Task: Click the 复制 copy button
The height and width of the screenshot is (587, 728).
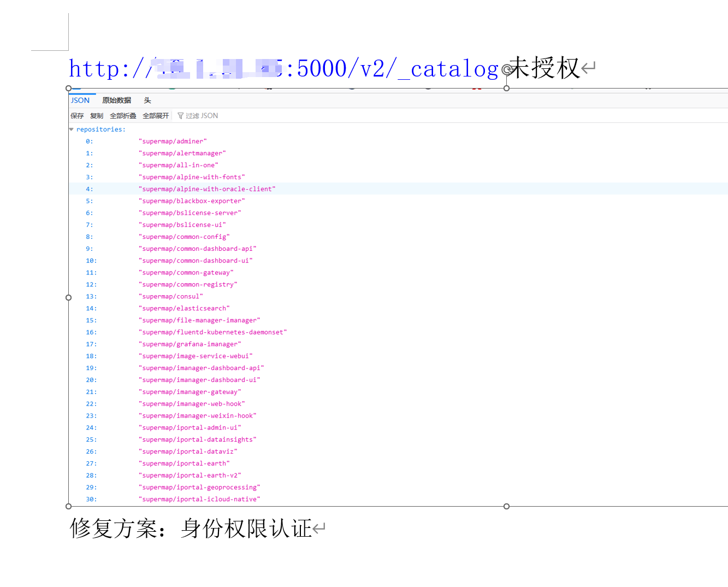Action: tap(97, 116)
